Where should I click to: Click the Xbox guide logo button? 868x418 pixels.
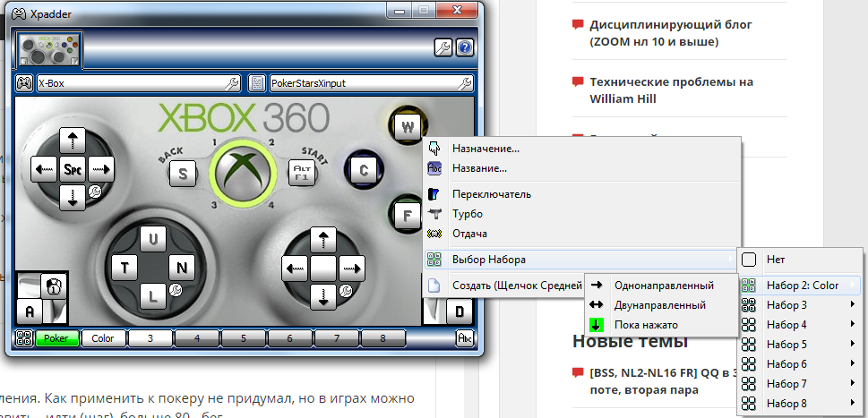tap(243, 172)
